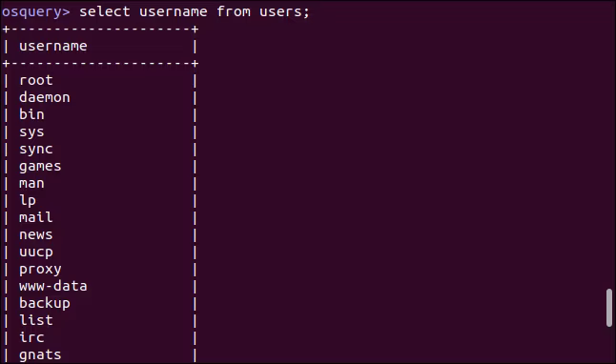Click the 'sys' entry in results
This screenshot has height=364, width=616.
click(x=31, y=132)
